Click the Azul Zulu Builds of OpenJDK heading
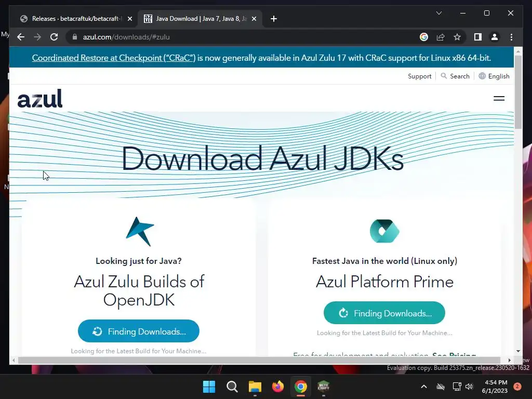This screenshot has width=532, height=399. pos(139,291)
